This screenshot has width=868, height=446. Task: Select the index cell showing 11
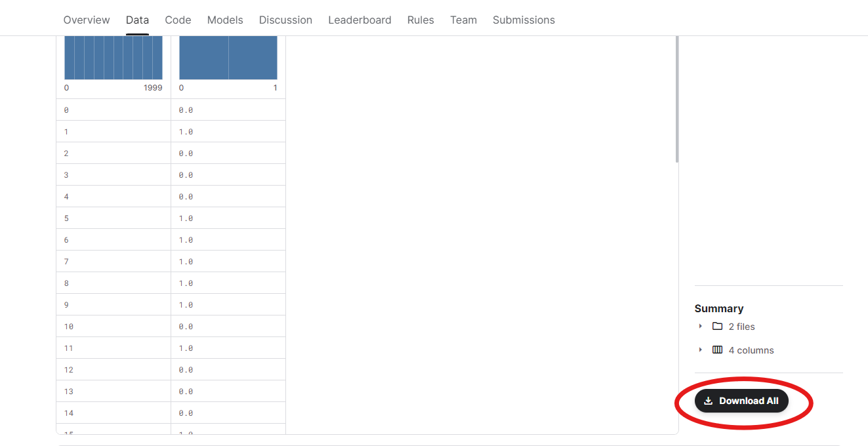point(114,348)
